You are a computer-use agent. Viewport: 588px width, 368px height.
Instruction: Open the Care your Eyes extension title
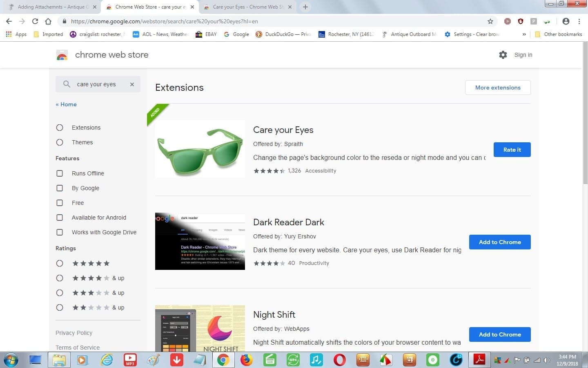click(x=283, y=130)
